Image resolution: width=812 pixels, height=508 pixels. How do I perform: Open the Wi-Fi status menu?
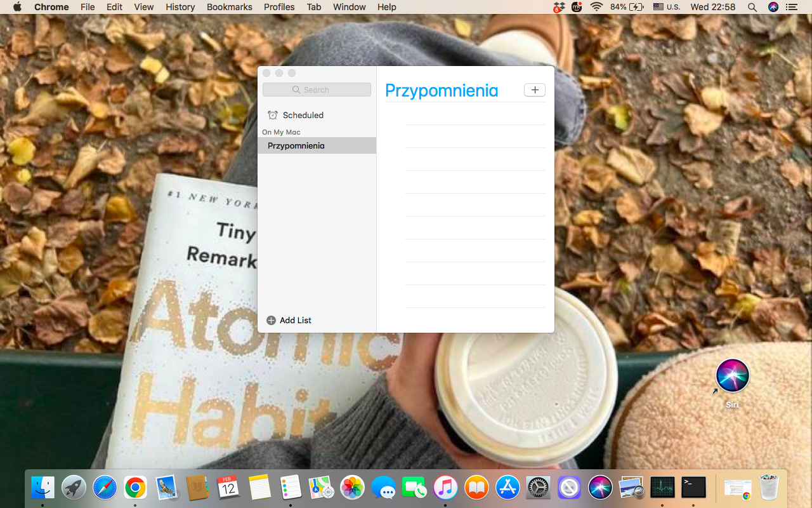click(596, 7)
